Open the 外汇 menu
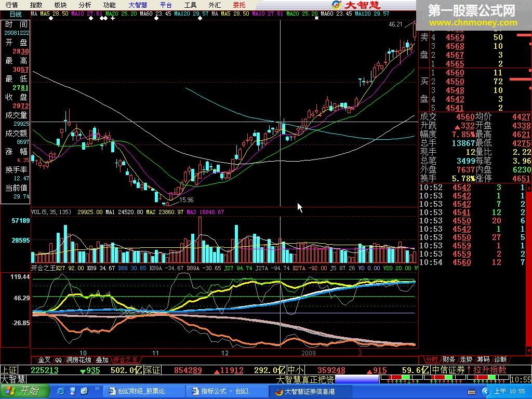532x399 pixels. pos(215,5)
